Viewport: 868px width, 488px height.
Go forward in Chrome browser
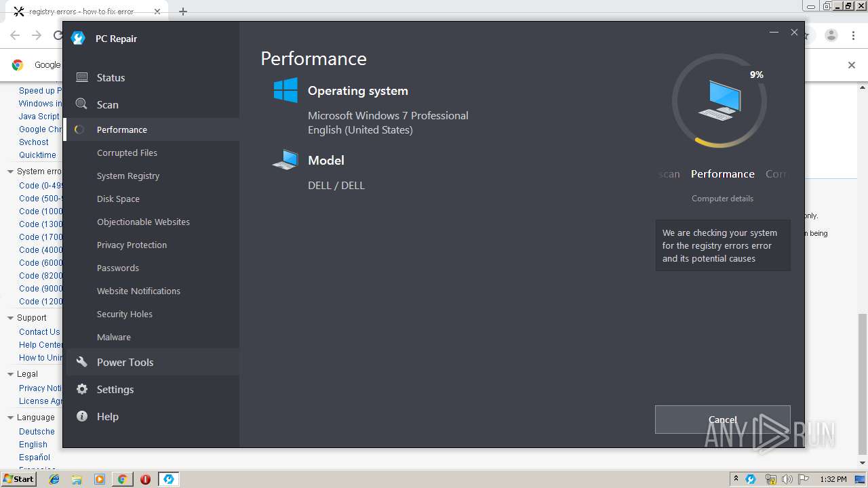[x=37, y=35]
